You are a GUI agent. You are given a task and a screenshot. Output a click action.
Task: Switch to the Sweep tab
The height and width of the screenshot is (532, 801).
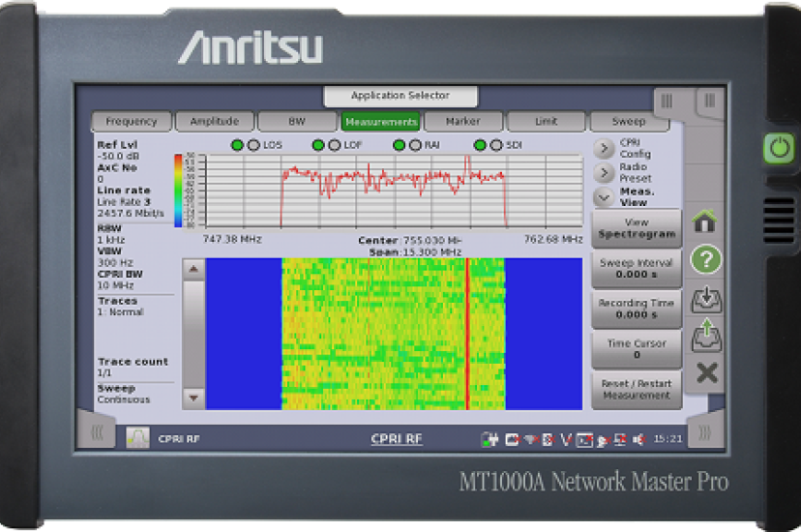[x=629, y=122]
